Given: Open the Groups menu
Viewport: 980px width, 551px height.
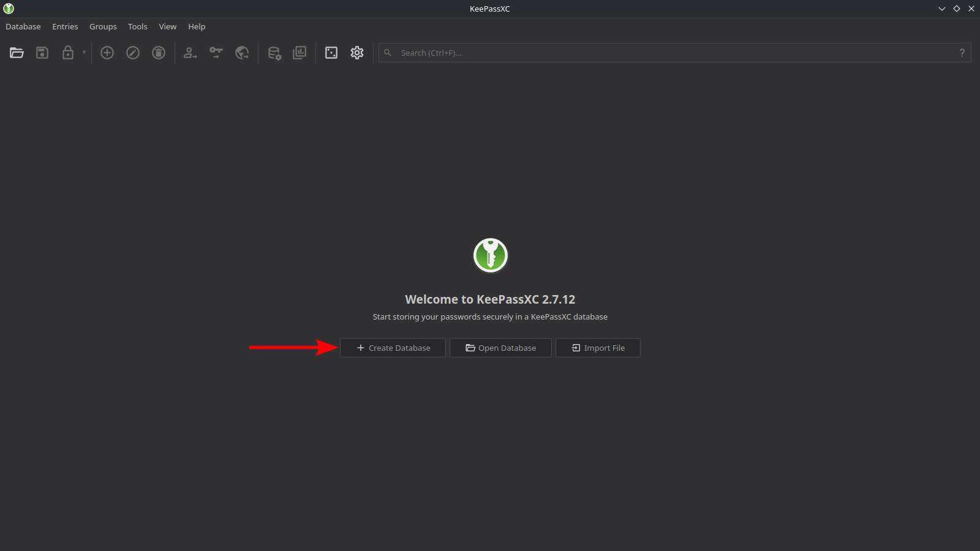Looking at the screenshot, I should click(x=103, y=26).
